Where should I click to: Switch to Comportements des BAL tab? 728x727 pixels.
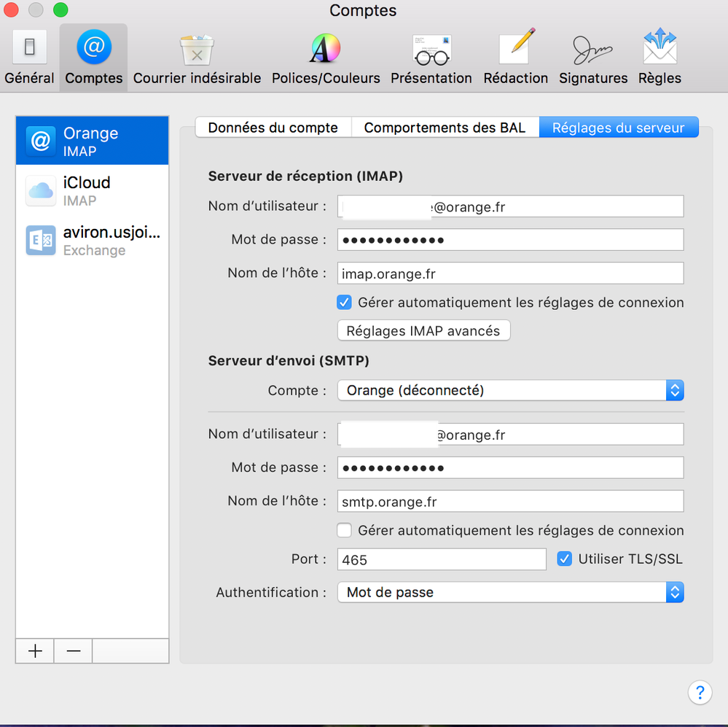445,128
